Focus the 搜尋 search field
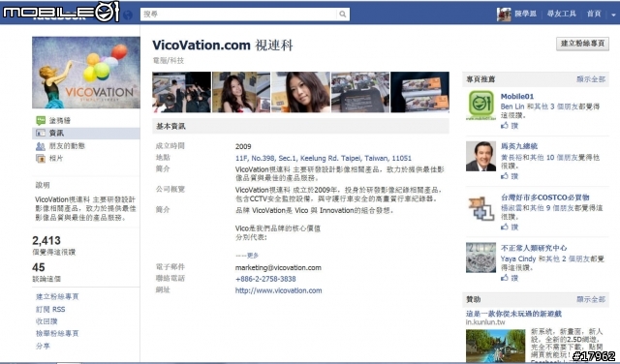The height and width of the screenshot is (364, 620). [239, 15]
